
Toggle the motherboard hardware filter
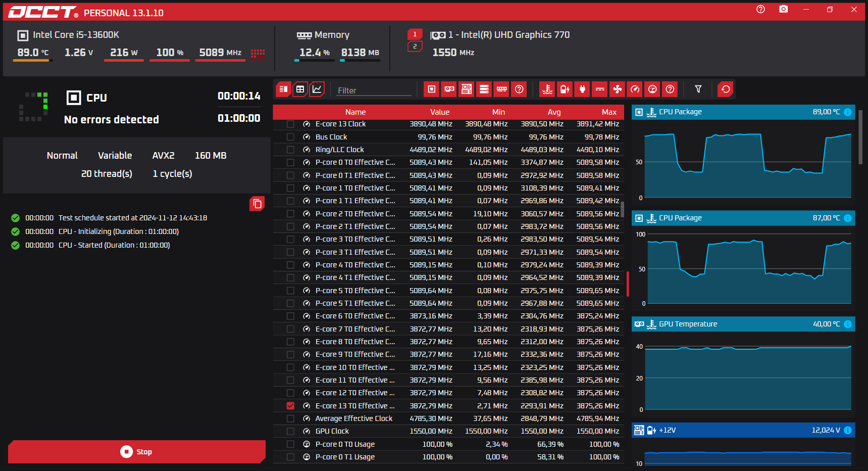click(467, 89)
